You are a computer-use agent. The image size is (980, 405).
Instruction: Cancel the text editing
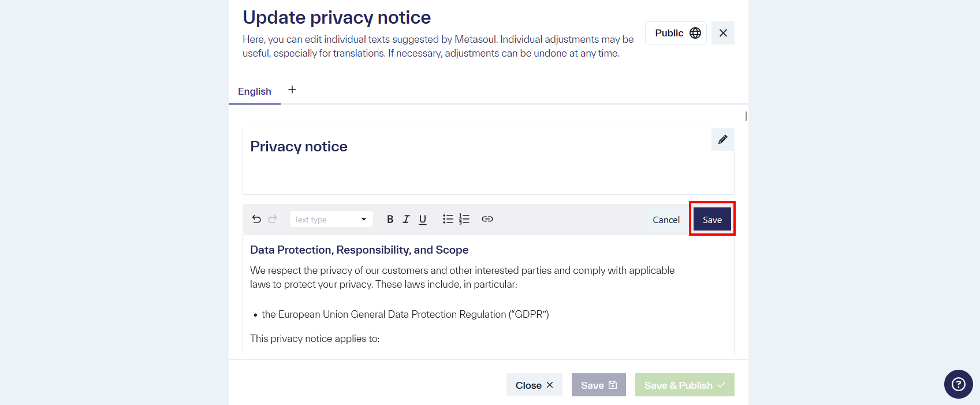pyautogui.click(x=666, y=220)
